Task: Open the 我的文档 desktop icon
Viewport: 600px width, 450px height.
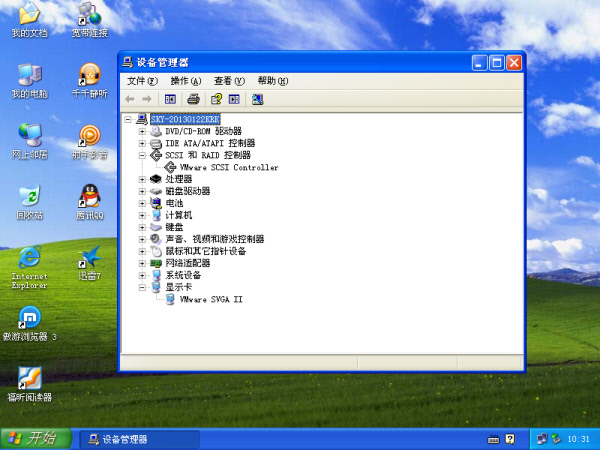Action: coord(29,19)
